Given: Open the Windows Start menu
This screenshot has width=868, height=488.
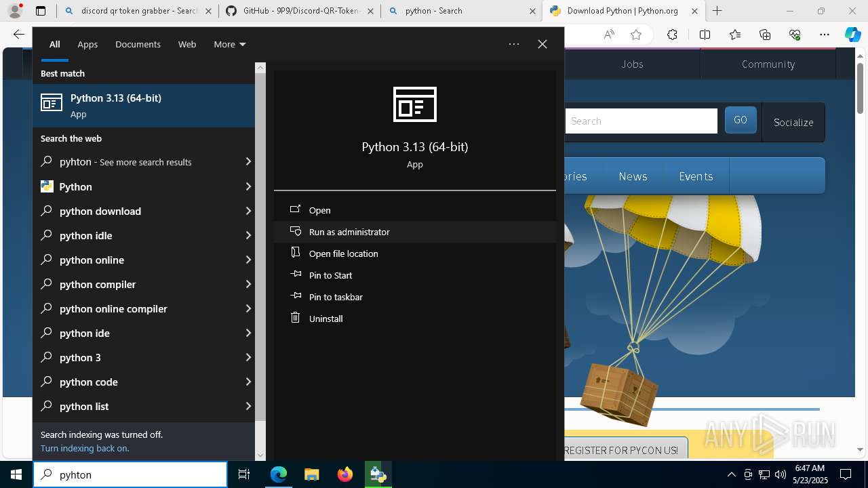Looking at the screenshot, I should pos(16,474).
